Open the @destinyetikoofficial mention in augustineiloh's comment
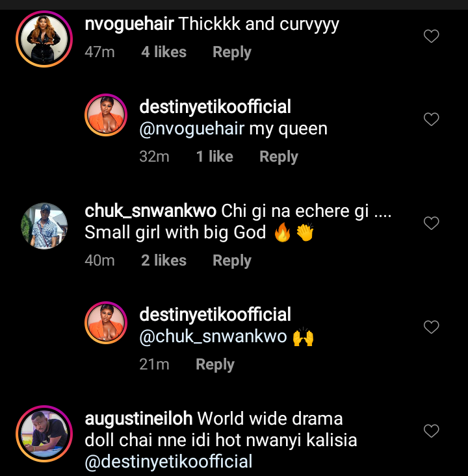Screen dimensions: 468x476 point(168,462)
